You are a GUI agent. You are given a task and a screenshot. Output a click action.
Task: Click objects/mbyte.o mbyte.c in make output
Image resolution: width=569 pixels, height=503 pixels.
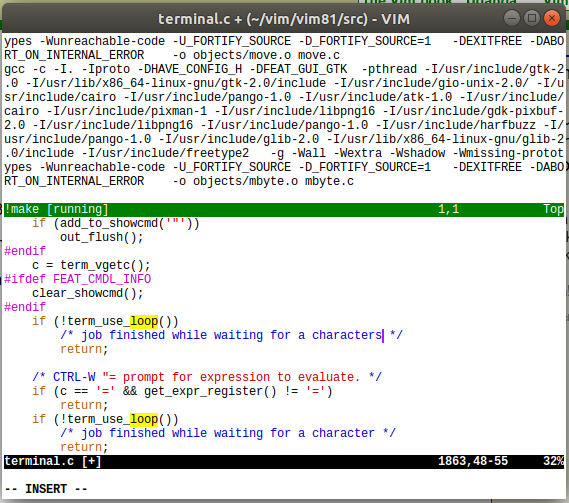tap(273, 181)
